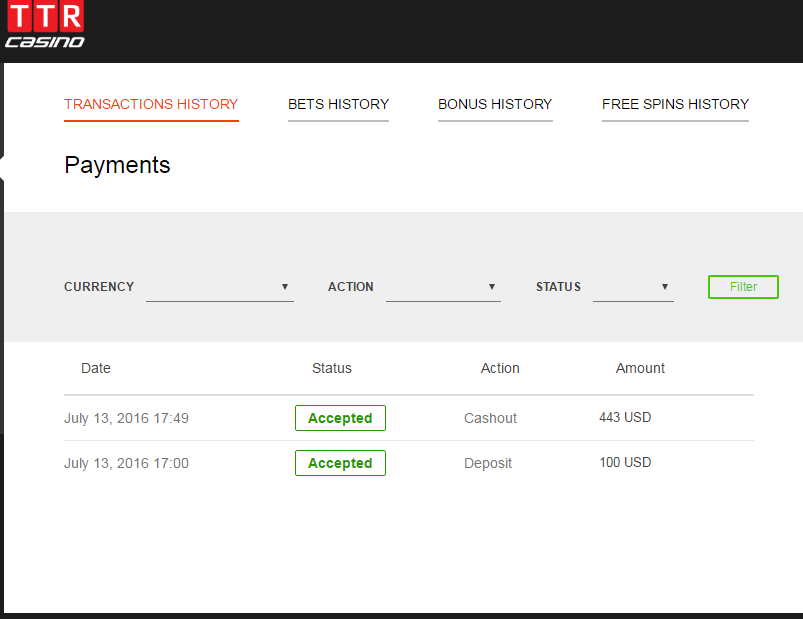Select the July 13, 2016 17:00 transaction date
Image resolution: width=803 pixels, height=619 pixels.
tap(126, 463)
